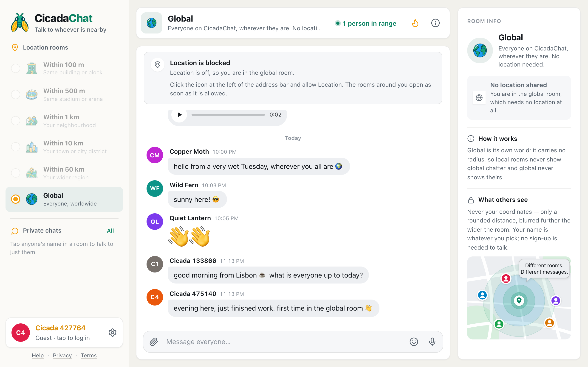Click the microphone voice message icon
The width and height of the screenshot is (588, 367).
[x=432, y=342]
